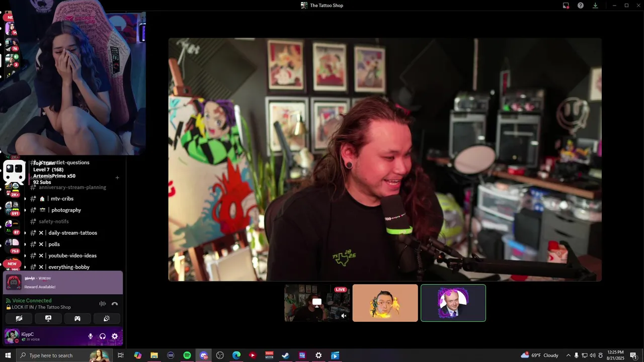The height and width of the screenshot is (362, 644).
Task: Open Spotify from the taskbar
Action: click(x=187, y=355)
